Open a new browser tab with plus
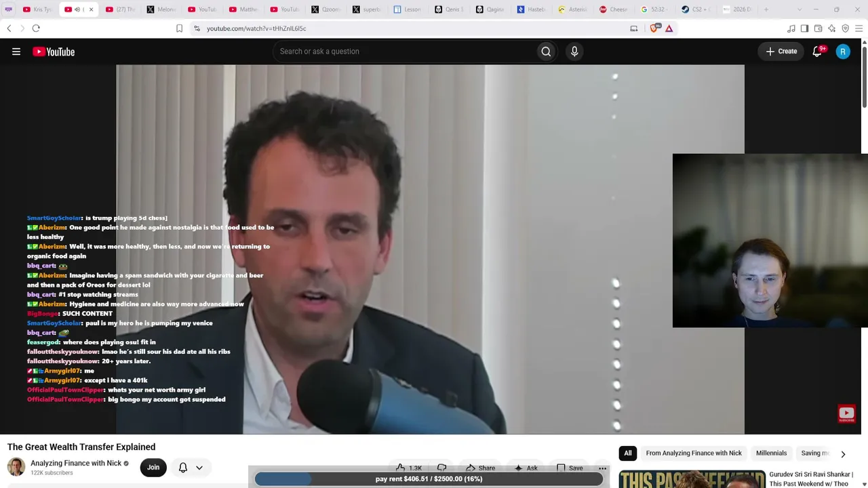Image resolution: width=868 pixels, height=488 pixels. (766, 9)
